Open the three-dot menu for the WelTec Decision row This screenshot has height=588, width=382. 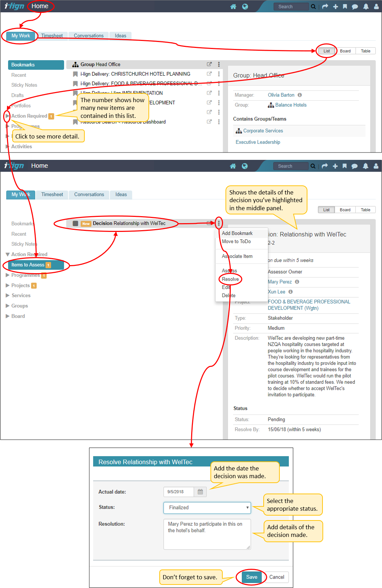point(219,223)
